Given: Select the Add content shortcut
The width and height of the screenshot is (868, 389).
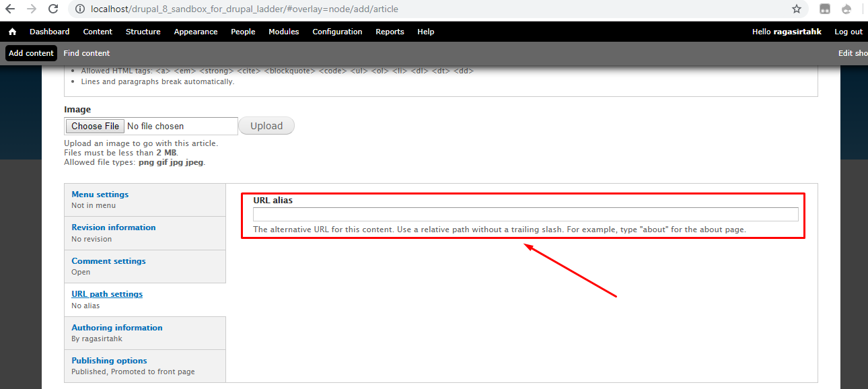Looking at the screenshot, I should 31,52.
